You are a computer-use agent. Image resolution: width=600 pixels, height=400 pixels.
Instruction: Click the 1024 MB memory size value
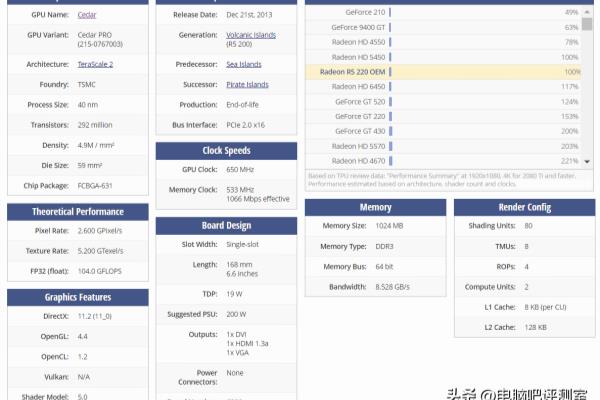[389, 226]
